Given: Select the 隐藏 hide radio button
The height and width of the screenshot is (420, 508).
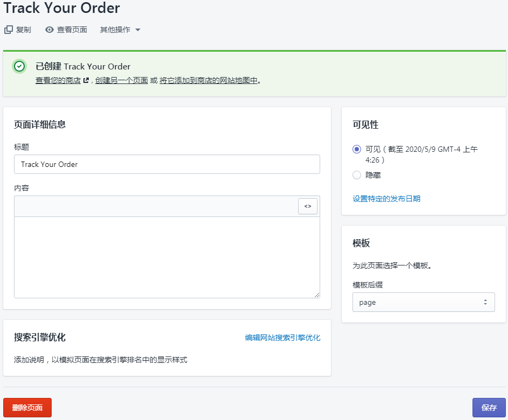Looking at the screenshot, I should [356, 174].
